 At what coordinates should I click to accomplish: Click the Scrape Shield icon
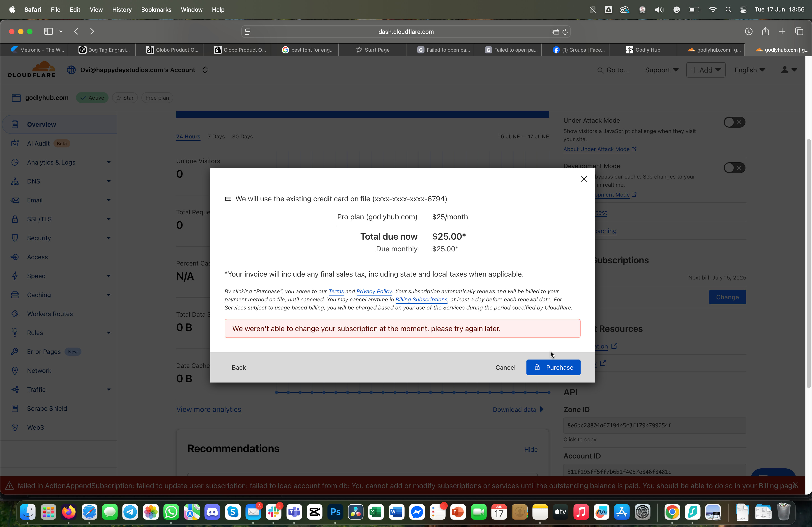(15, 408)
